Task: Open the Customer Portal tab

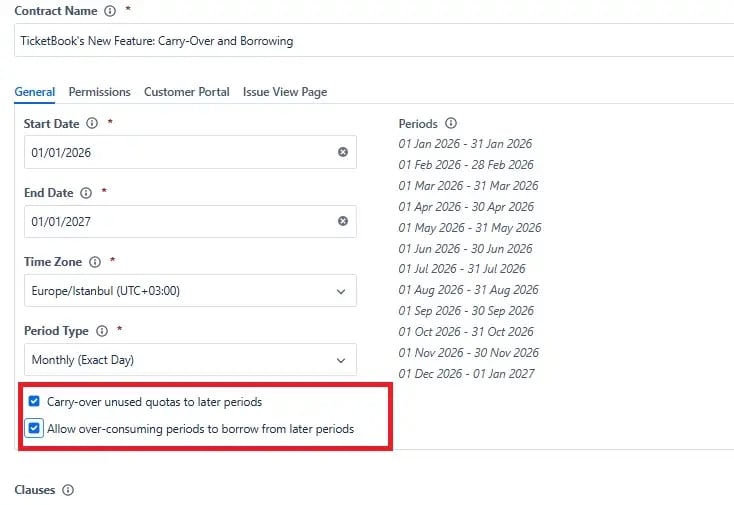Action: click(186, 92)
